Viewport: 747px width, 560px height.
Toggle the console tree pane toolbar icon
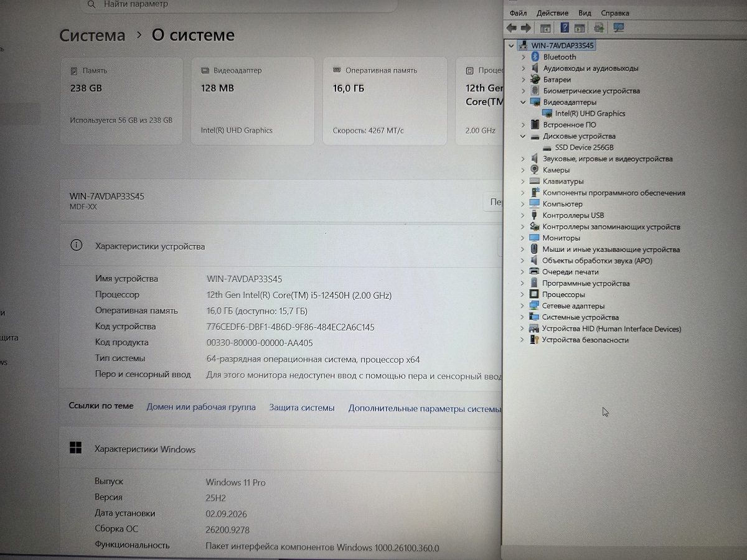[x=545, y=28]
